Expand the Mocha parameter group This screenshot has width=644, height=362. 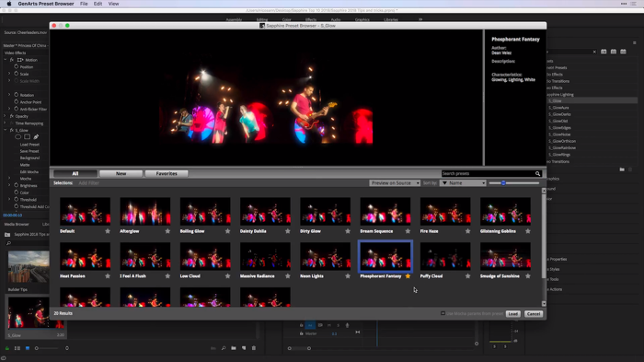[9, 179]
